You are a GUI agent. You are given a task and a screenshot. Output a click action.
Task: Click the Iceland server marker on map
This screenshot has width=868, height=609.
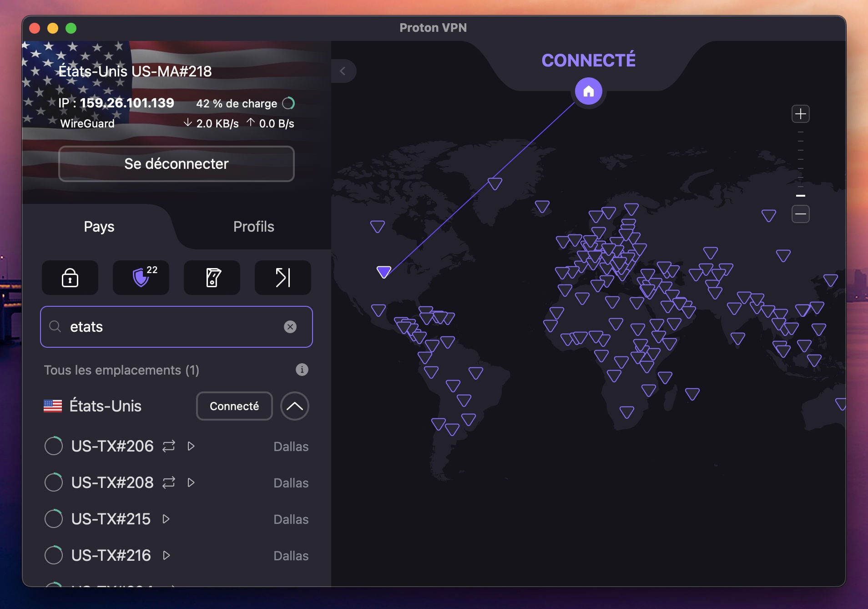pyautogui.click(x=542, y=207)
